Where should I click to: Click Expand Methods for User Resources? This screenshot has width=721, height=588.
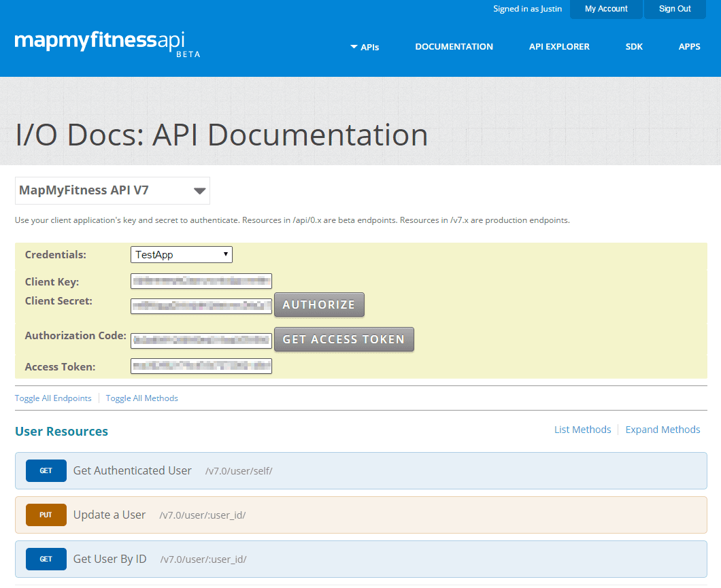tap(663, 430)
